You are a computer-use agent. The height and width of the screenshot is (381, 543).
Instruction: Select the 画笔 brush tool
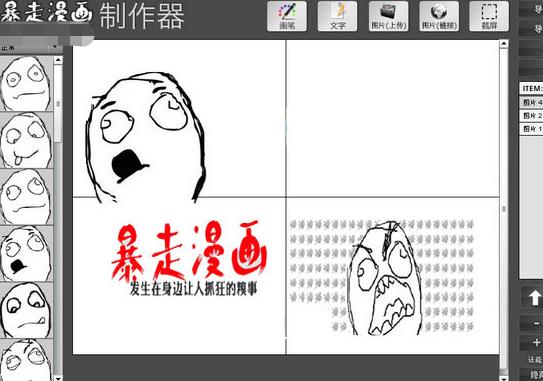(x=287, y=16)
